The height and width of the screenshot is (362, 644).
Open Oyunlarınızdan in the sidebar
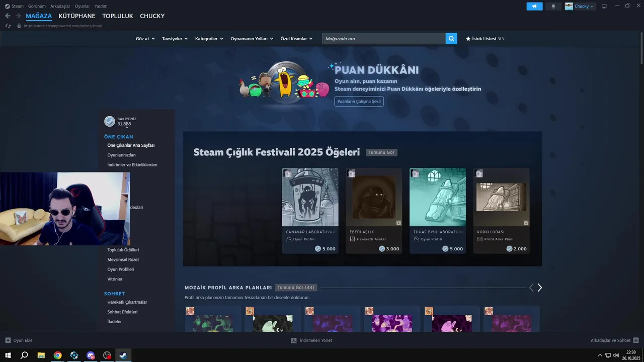121,155
